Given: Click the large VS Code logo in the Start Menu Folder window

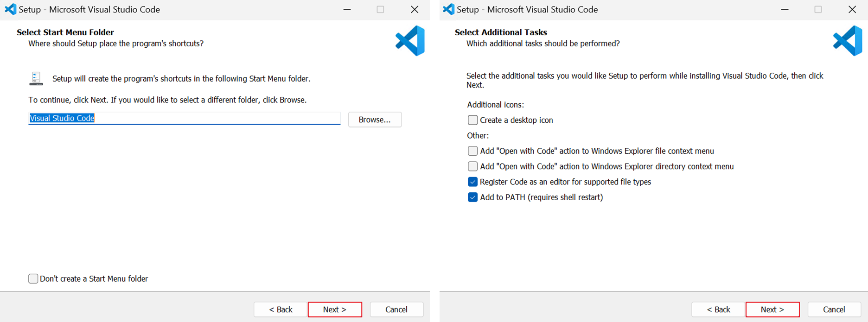Looking at the screenshot, I should tap(410, 41).
